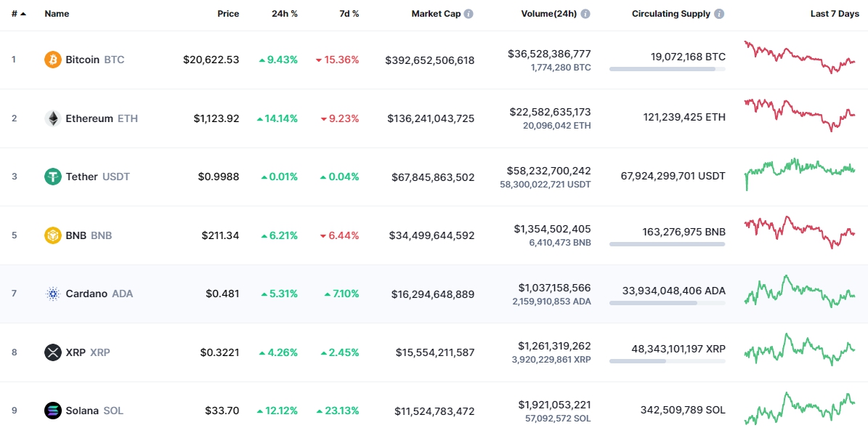
Task: Sort by Market Cap column header
Action: (x=436, y=14)
